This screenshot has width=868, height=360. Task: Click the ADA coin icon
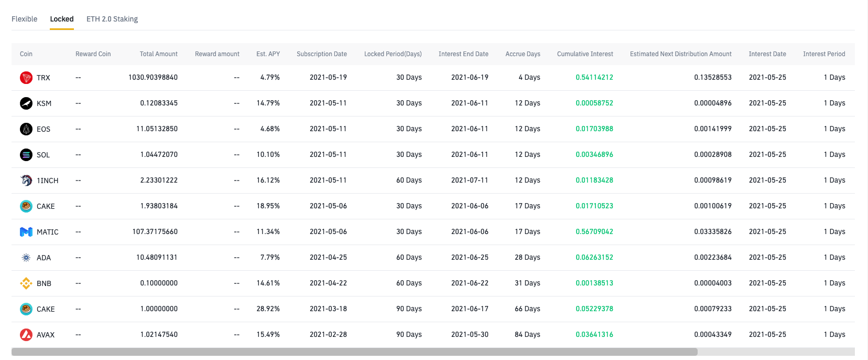pyautogui.click(x=26, y=258)
